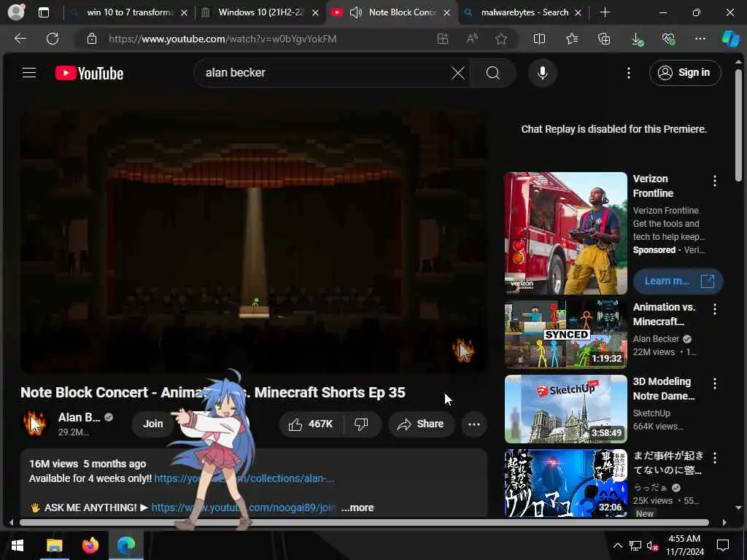Click the Sign in button
The image size is (747, 560).
[684, 73]
